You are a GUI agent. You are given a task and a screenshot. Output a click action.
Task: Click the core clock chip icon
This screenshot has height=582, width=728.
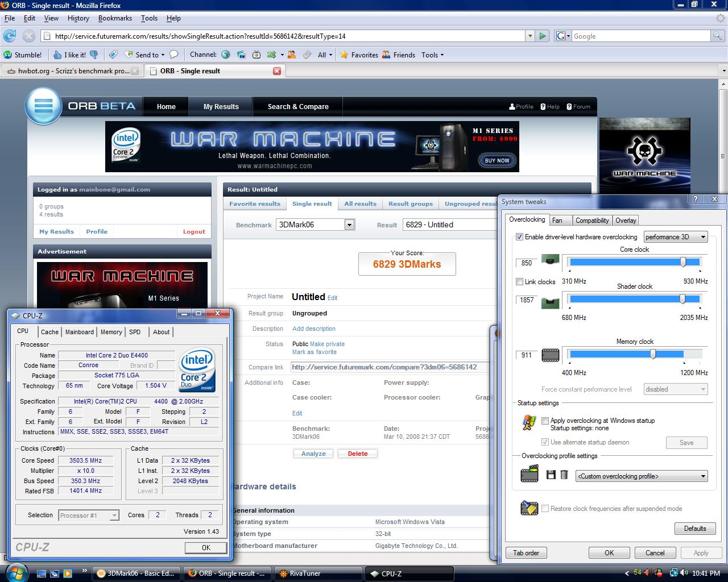point(550,260)
